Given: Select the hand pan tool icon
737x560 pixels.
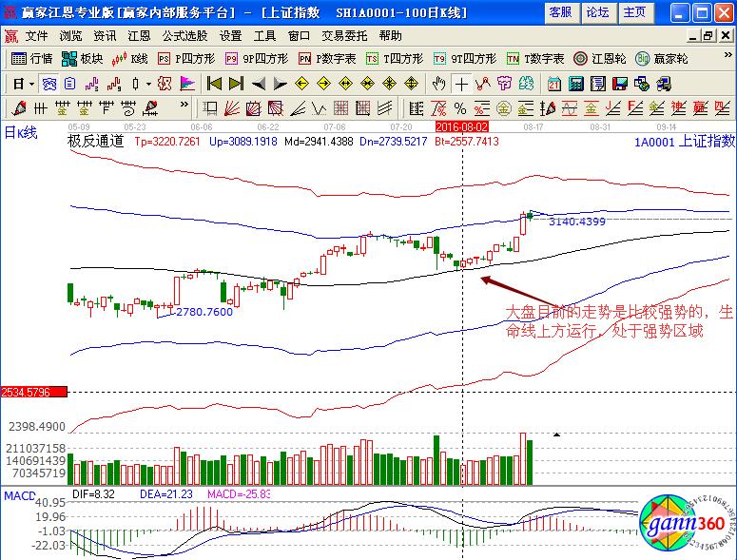Looking at the screenshot, I should click(439, 83).
